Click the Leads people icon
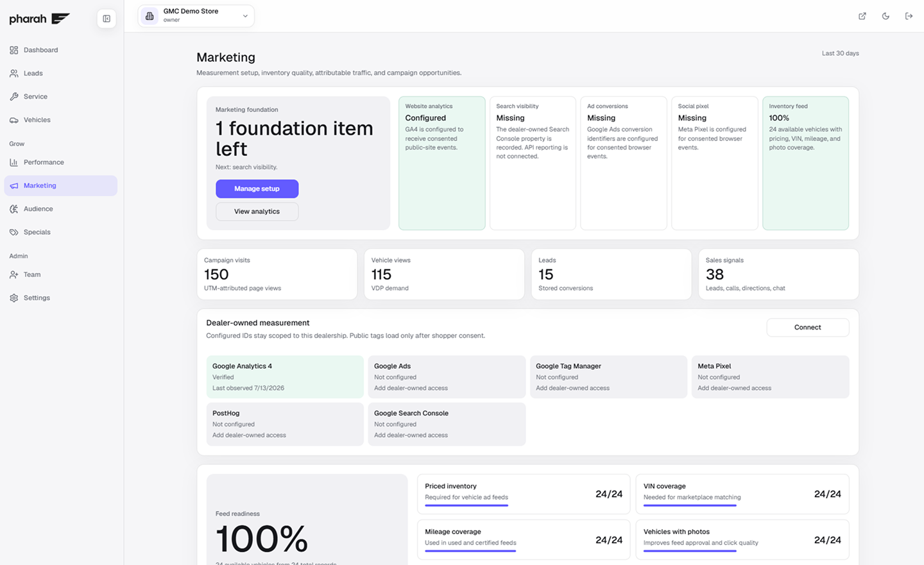924x565 pixels. pos(14,73)
